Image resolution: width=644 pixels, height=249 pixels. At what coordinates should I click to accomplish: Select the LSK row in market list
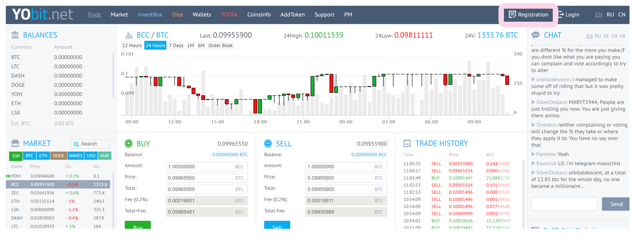click(x=58, y=210)
